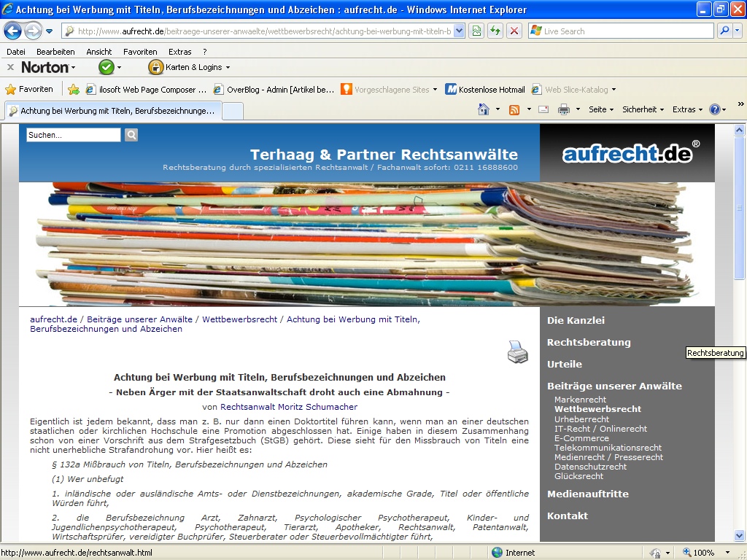The height and width of the screenshot is (560, 747).
Task: Expand the Karten & Logins dropdown arrow
Action: pos(228,68)
